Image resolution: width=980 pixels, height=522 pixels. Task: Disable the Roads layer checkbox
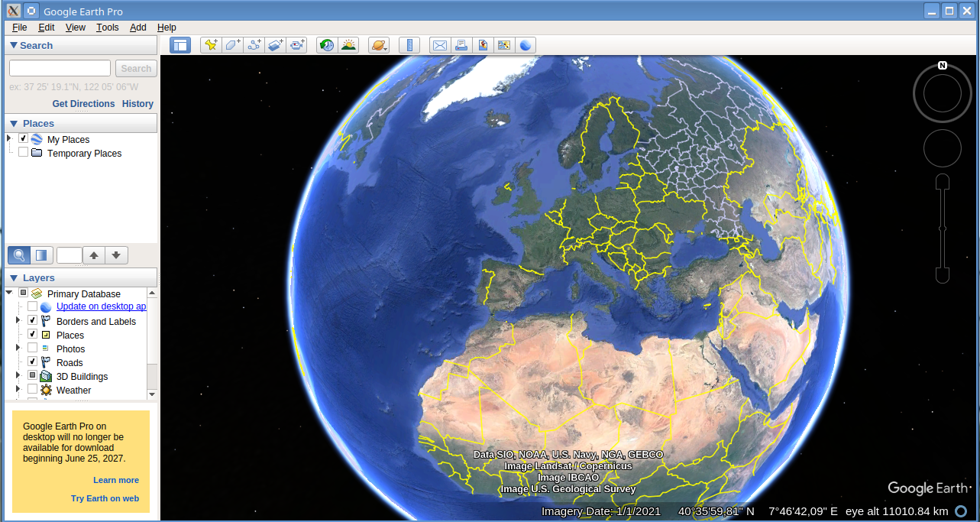33,362
